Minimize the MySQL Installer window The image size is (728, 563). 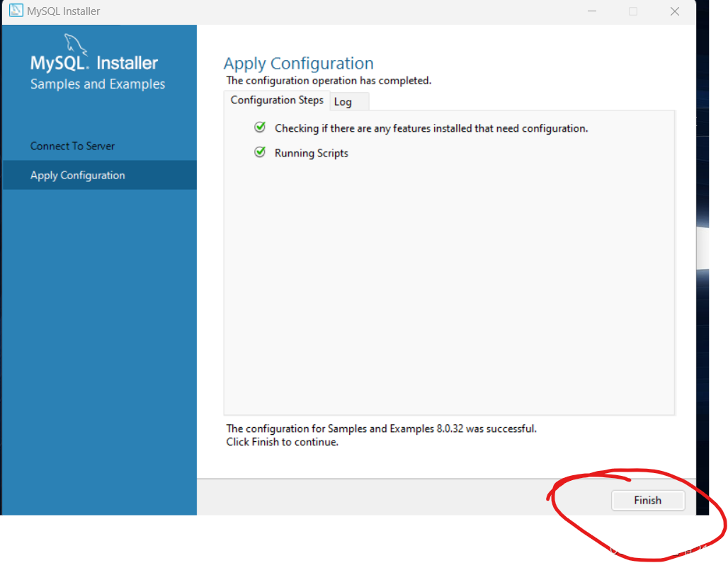point(592,11)
